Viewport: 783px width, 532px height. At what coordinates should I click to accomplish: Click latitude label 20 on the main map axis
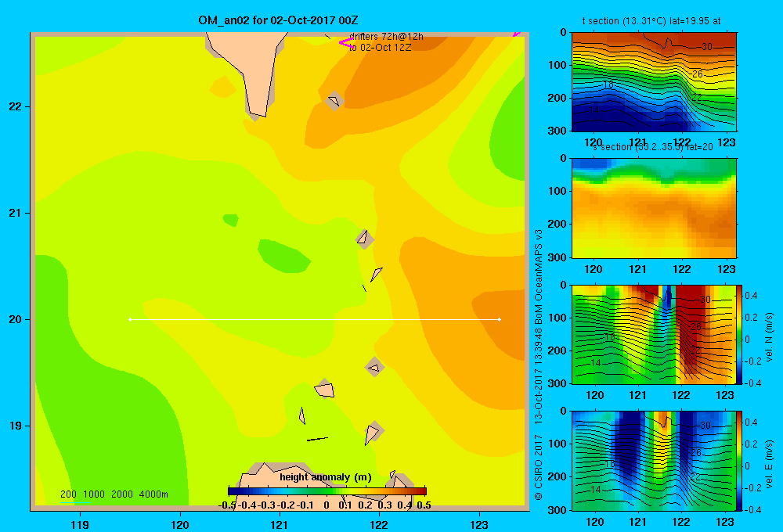[x=16, y=319]
